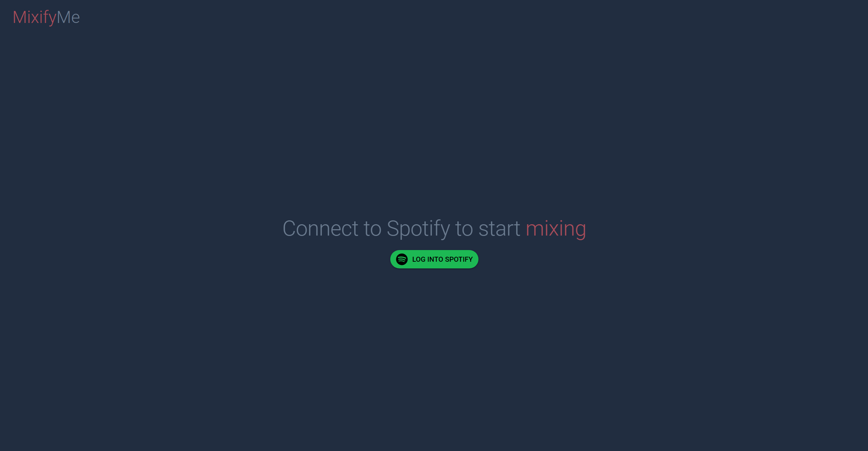868x451 pixels.
Task: Click the red 'Mixify' part of the logo
Action: click(35, 17)
